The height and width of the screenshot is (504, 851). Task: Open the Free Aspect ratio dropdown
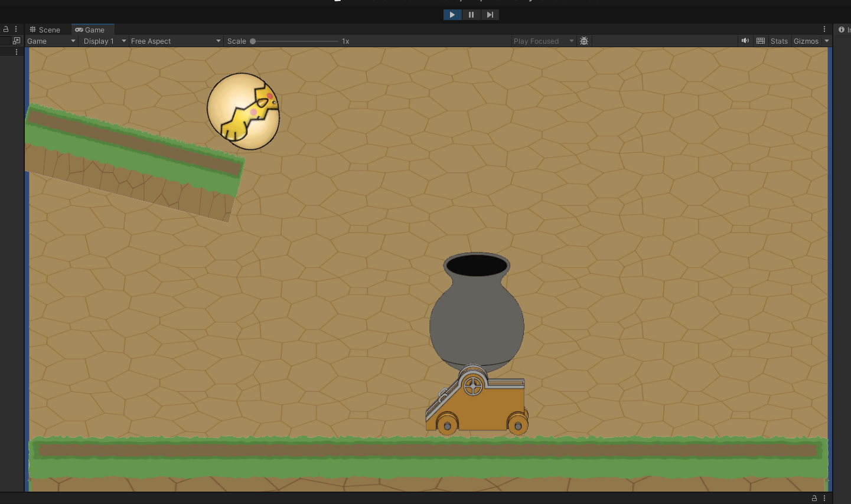[x=175, y=41]
